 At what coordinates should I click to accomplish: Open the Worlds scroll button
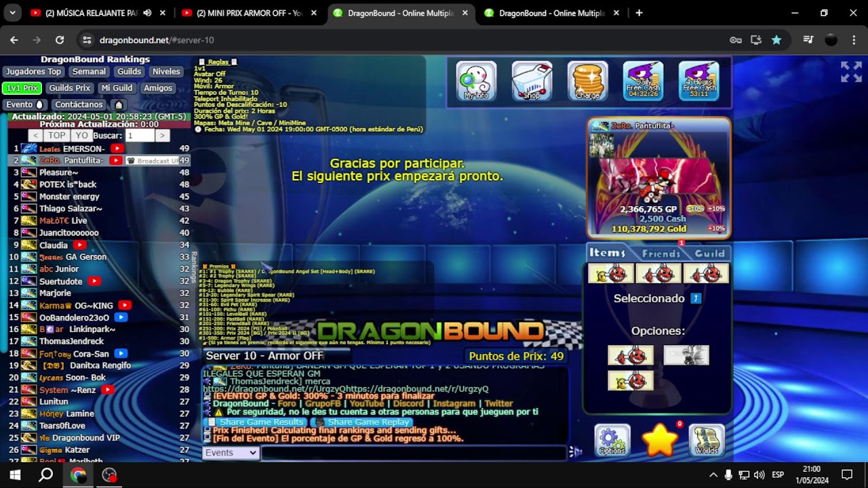707,441
